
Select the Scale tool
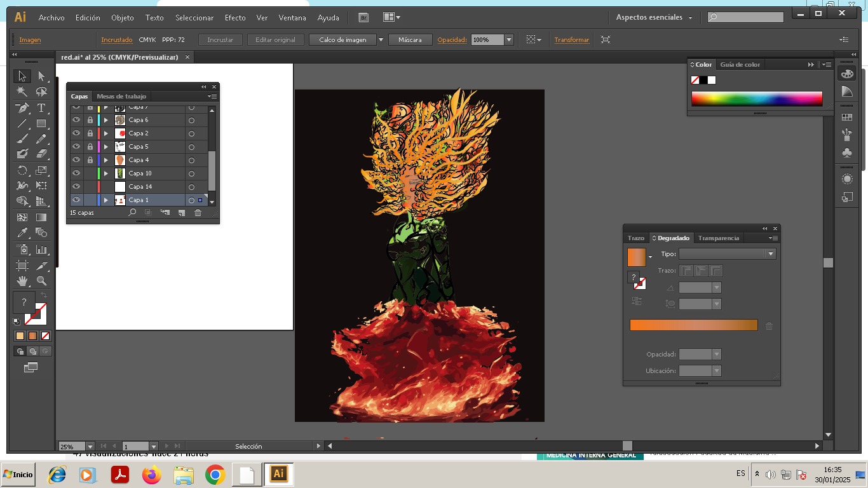coord(42,170)
